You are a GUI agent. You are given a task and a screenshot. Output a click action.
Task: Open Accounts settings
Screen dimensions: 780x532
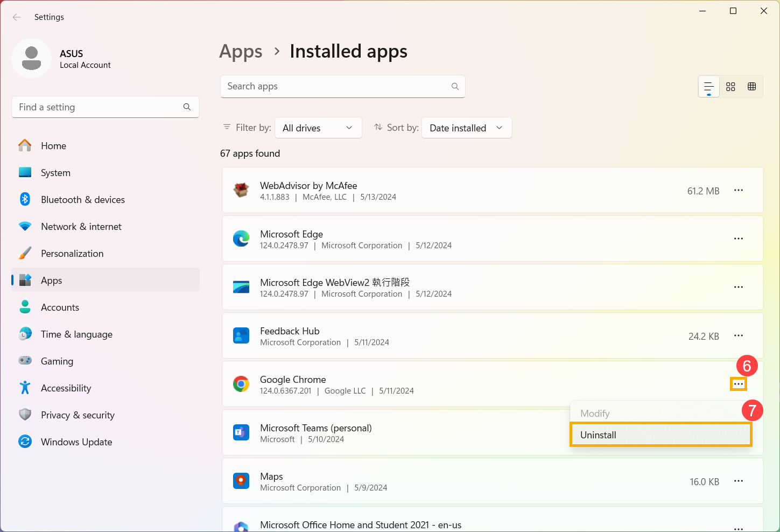point(106,307)
